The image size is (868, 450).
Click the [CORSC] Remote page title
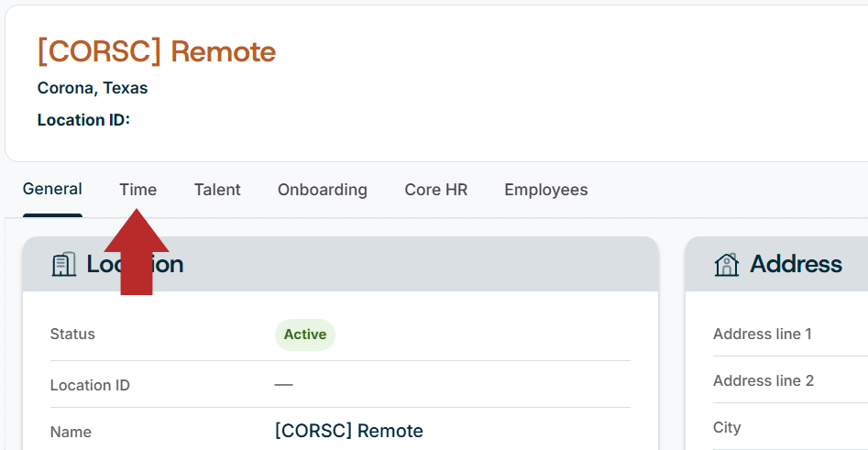point(157,51)
